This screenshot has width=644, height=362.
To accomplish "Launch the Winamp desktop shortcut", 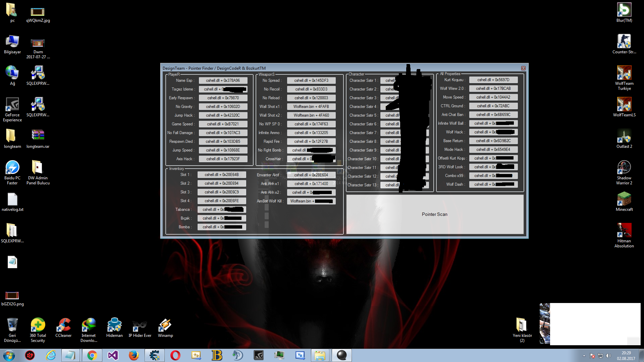I will 165,327.
